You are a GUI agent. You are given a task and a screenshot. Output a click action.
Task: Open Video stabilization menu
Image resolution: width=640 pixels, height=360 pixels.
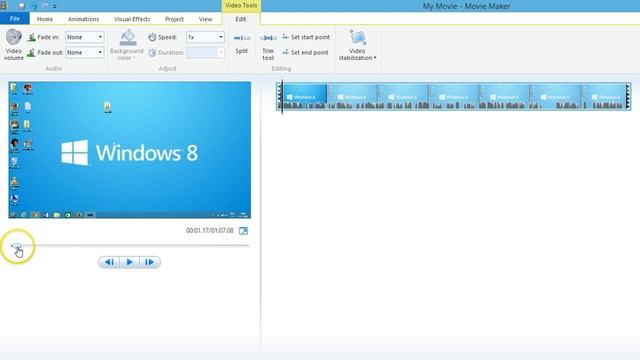357,45
